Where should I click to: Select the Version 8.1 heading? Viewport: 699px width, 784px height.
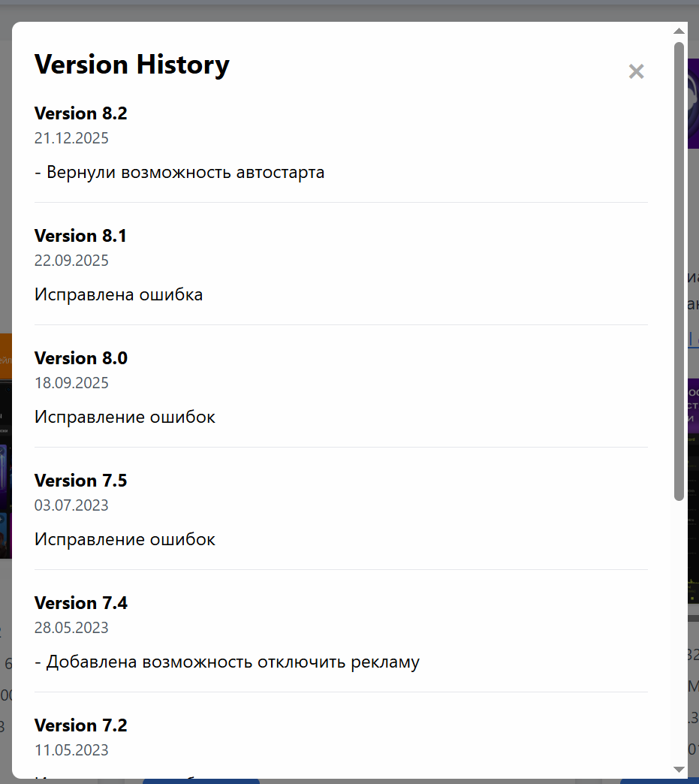point(81,236)
